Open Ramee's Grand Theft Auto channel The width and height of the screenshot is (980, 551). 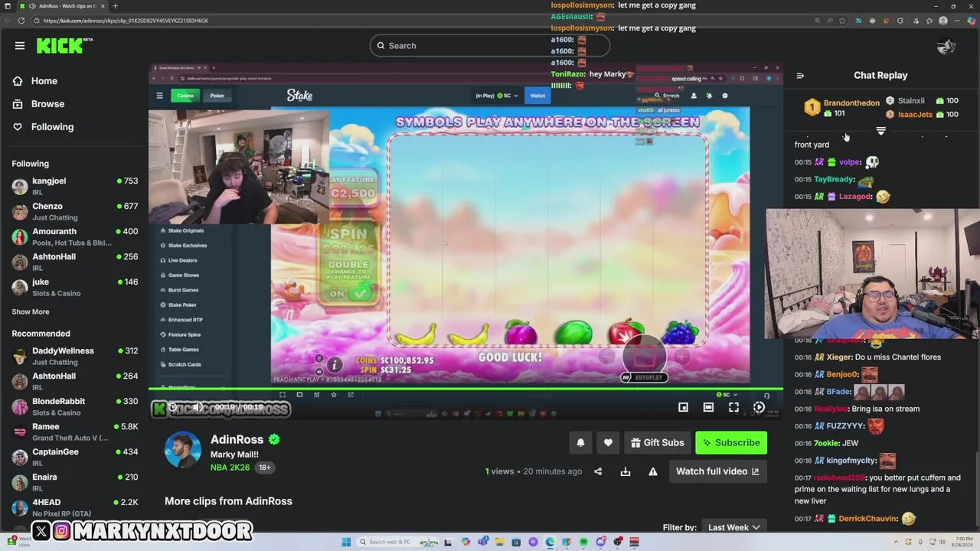pos(73,432)
